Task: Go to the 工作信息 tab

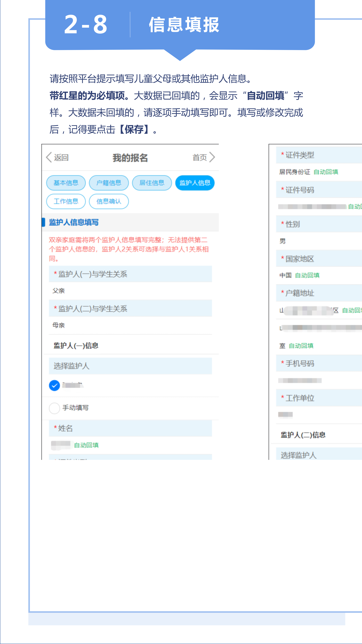Action: pos(66,201)
